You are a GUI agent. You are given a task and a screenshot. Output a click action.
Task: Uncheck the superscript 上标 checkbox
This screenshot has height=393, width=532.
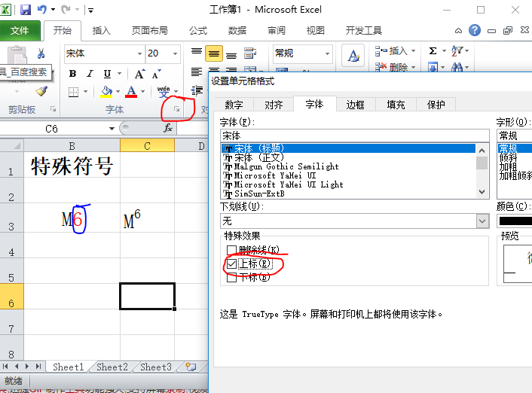[232, 264]
